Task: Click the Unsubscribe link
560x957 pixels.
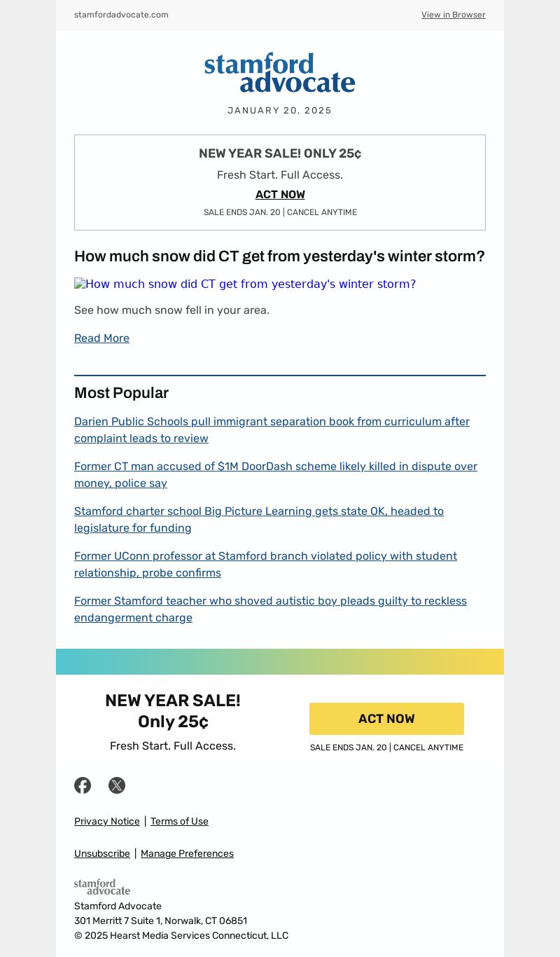Action: [x=102, y=853]
